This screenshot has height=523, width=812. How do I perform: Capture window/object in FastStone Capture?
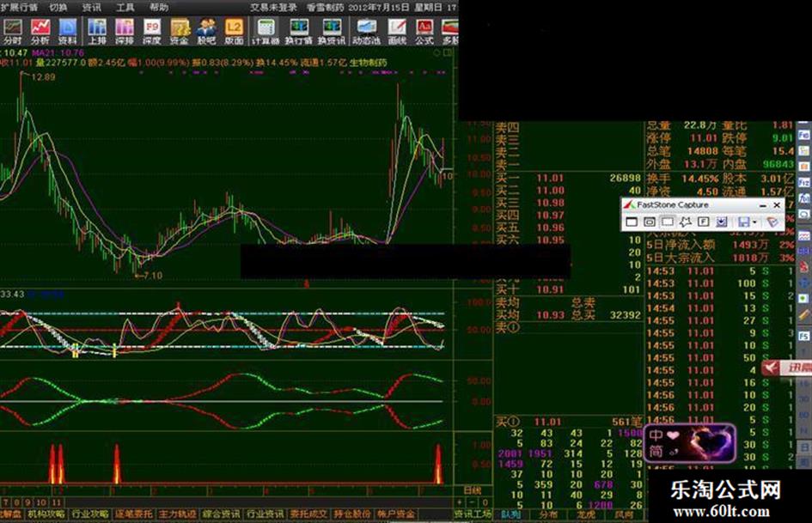click(x=650, y=222)
